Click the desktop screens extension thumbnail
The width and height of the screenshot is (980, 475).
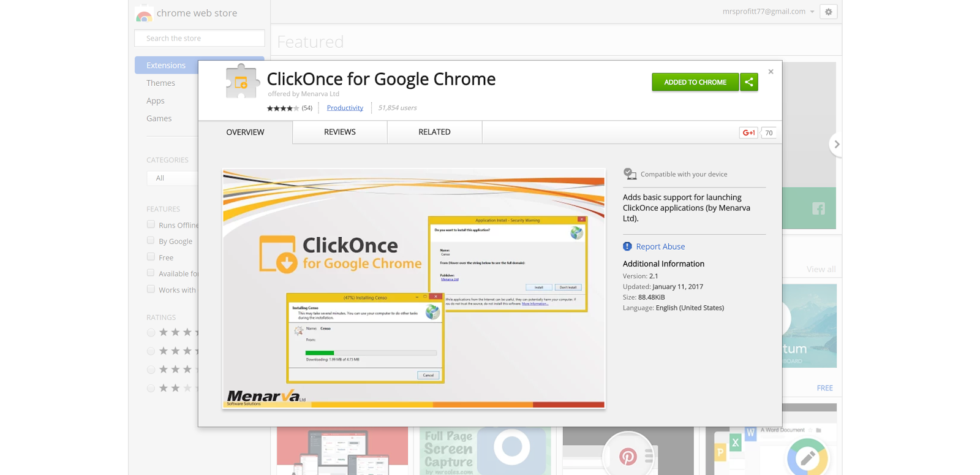[x=342, y=451]
